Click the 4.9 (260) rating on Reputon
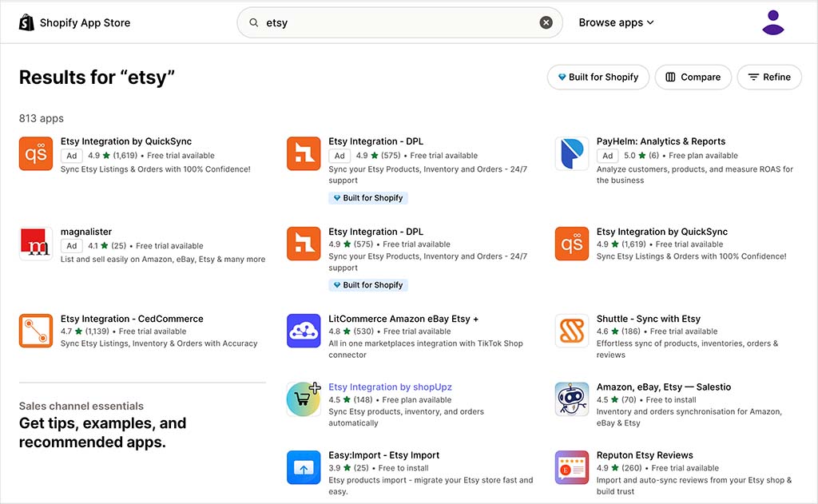Viewport: 818px width, 504px height. click(x=619, y=468)
